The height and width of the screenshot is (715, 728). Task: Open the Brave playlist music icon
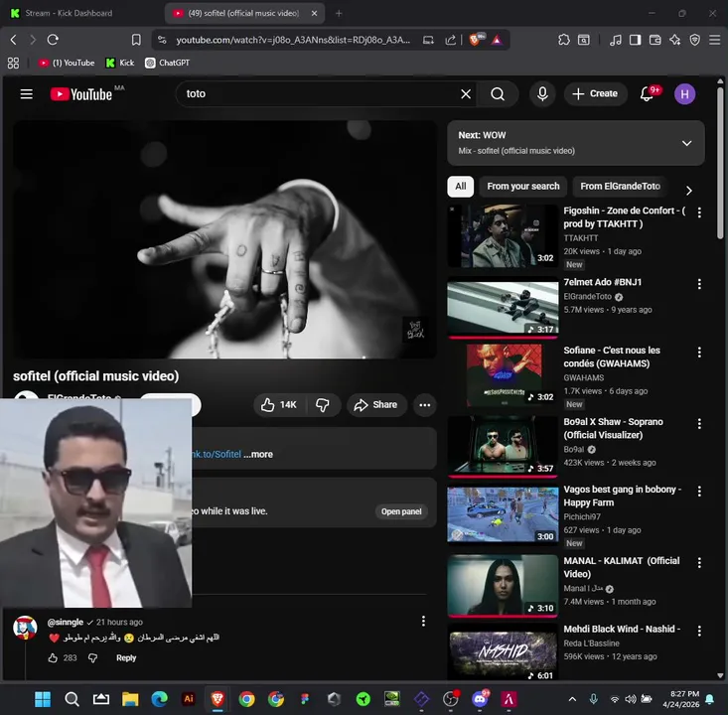pos(616,40)
